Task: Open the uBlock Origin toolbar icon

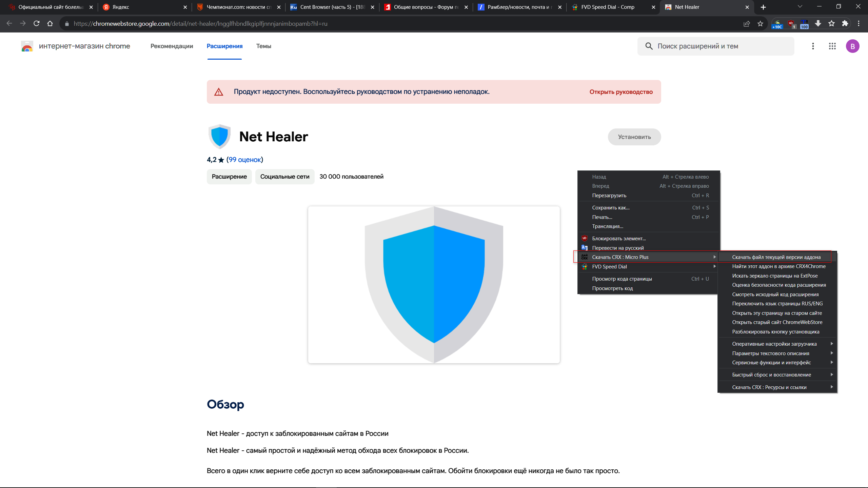Action: 791,24
